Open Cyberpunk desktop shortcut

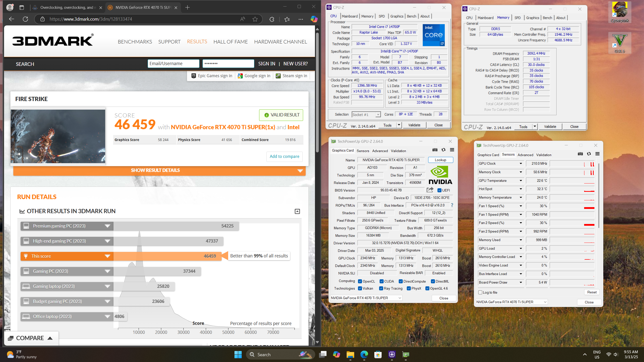click(x=620, y=12)
